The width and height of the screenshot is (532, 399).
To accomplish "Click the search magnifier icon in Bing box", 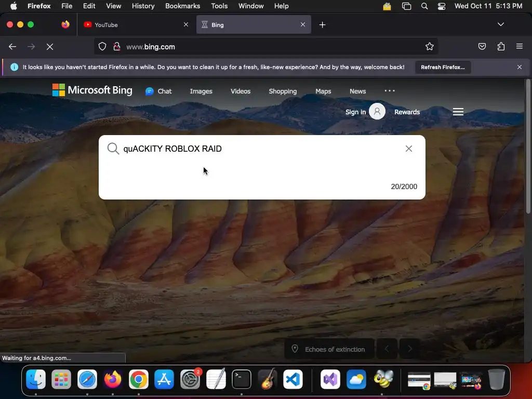I will tap(113, 149).
